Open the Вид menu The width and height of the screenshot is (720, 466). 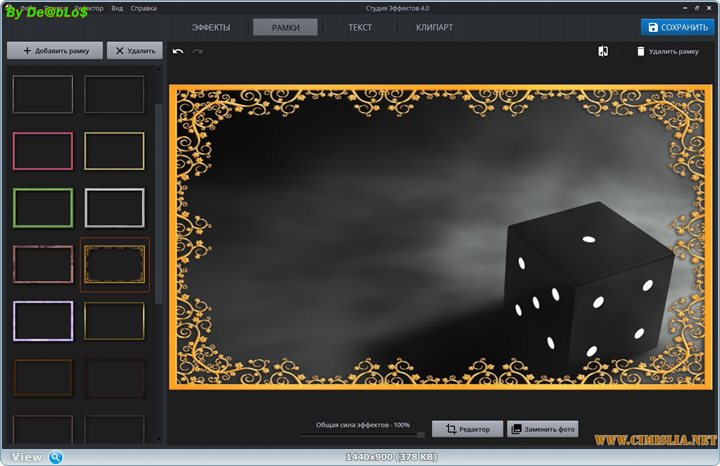[117, 8]
